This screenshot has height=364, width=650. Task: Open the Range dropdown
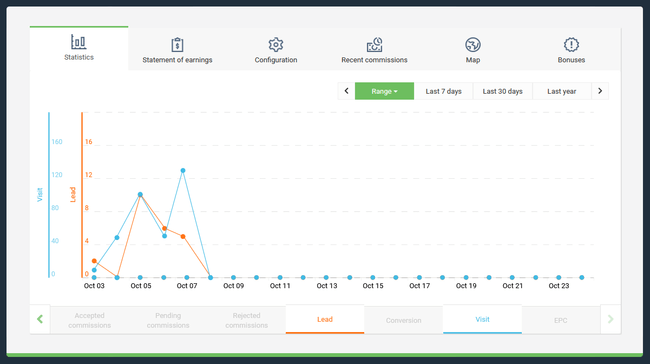coord(384,91)
